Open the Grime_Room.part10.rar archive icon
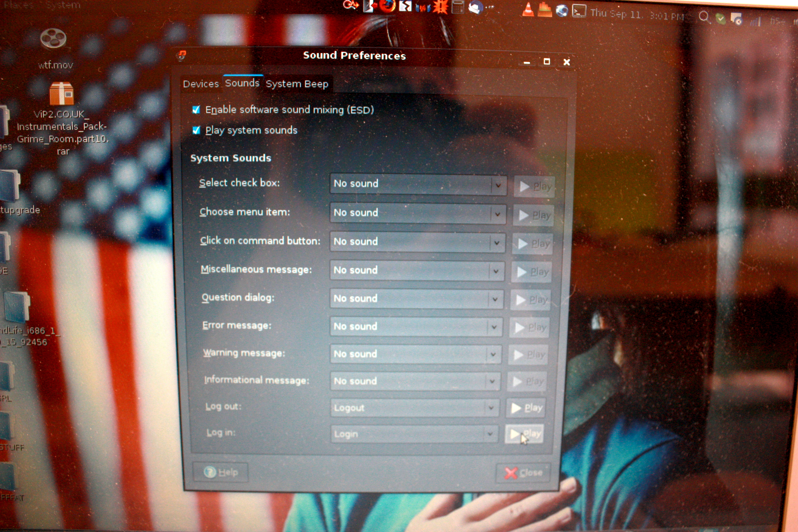The height and width of the screenshot is (532, 798). (x=61, y=94)
